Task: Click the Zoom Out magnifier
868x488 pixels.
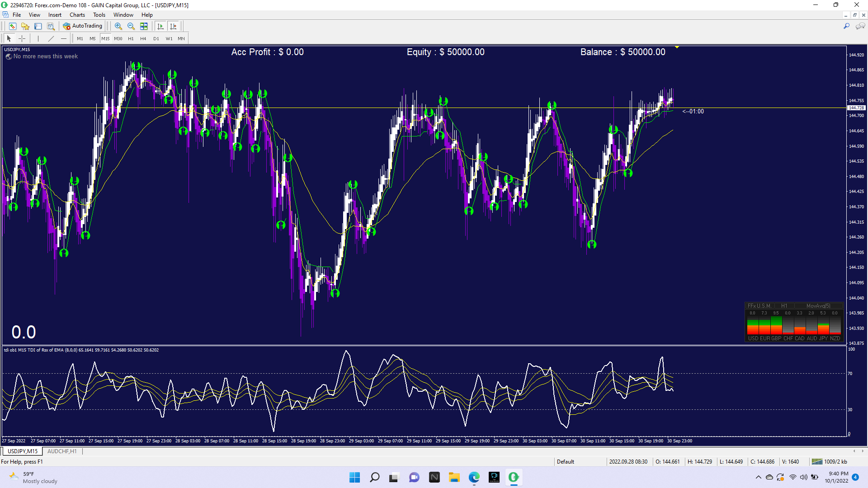Action: click(x=131, y=26)
